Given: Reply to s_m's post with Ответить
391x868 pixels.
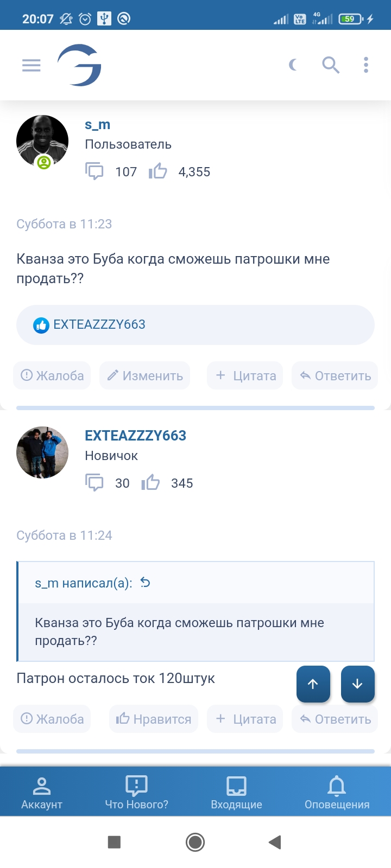Looking at the screenshot, I should point(335,375).
